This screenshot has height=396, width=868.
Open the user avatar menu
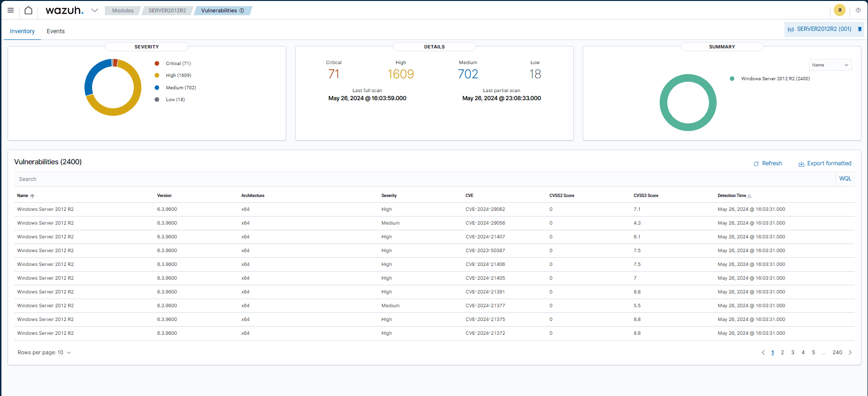(840, 10)
